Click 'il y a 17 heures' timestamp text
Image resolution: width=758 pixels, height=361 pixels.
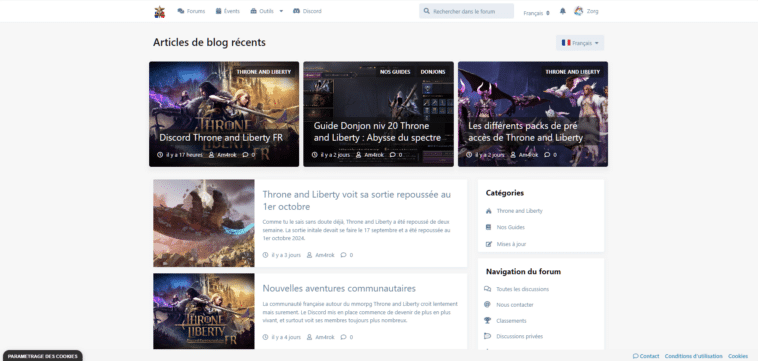(x=184, y=155)
